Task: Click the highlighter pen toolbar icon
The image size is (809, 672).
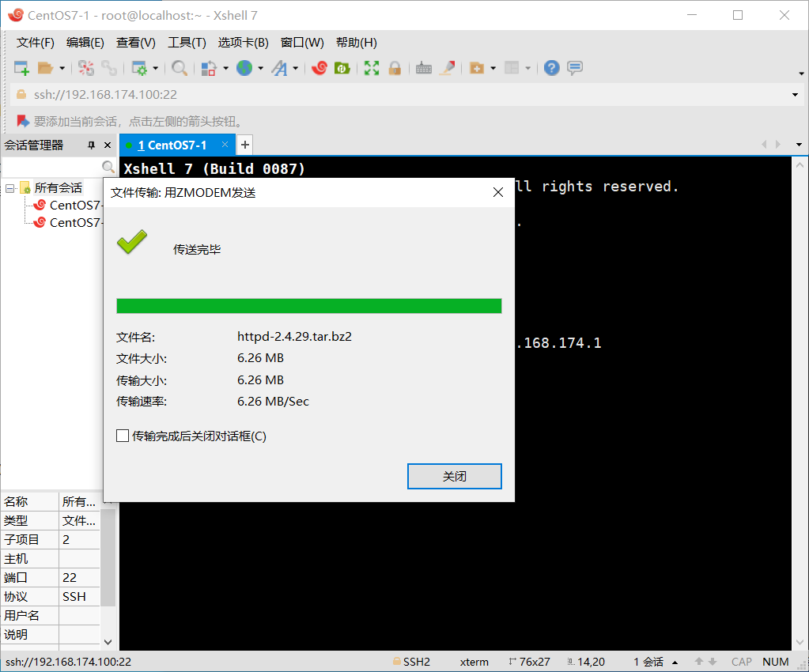Action: [448, 68]
